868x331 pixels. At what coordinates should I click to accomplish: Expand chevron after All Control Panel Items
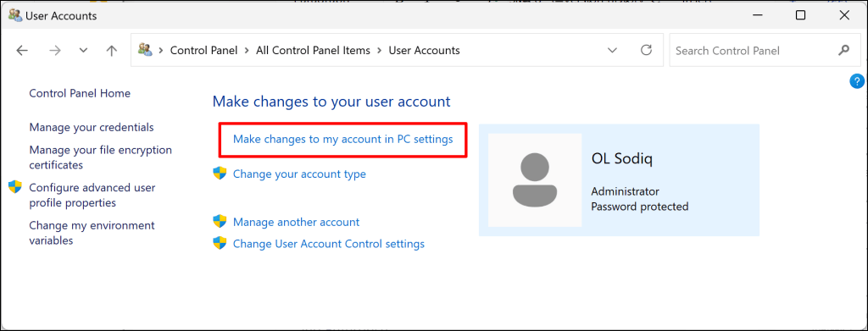tap(380, 50)
